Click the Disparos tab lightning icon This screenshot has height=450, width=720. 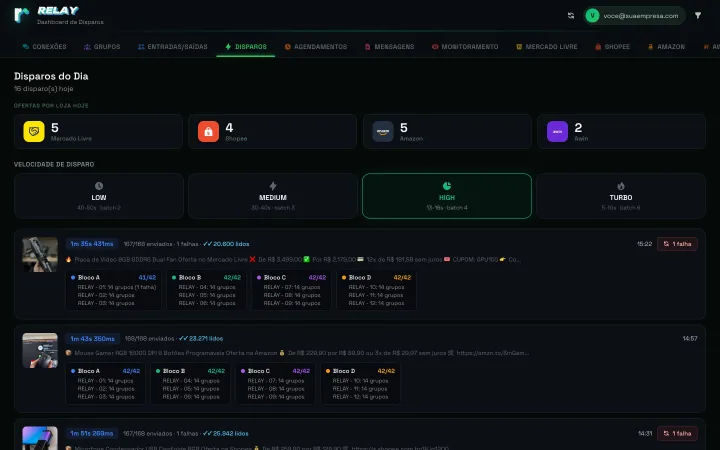pyautogui.click(x=228, y=47)
